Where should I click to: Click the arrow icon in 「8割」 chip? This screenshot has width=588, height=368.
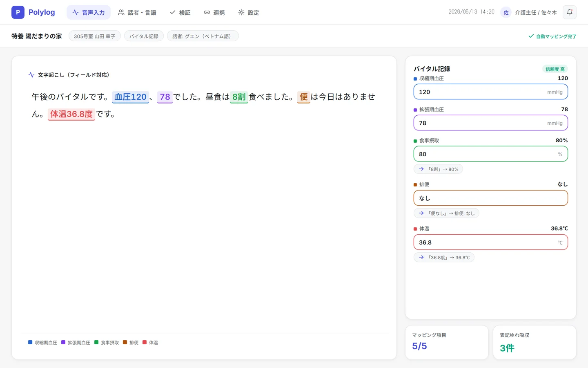(x=421, y=169)
